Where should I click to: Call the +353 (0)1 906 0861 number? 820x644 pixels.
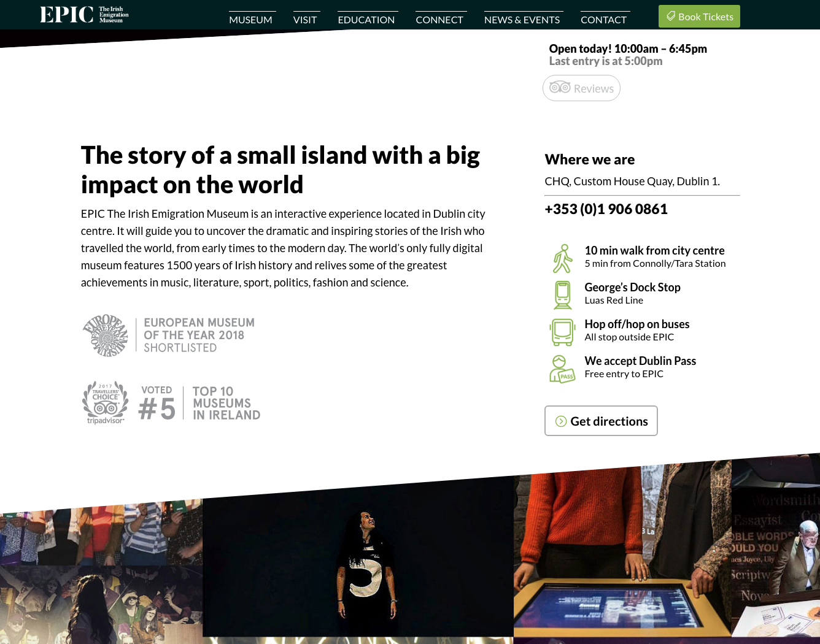606,209
